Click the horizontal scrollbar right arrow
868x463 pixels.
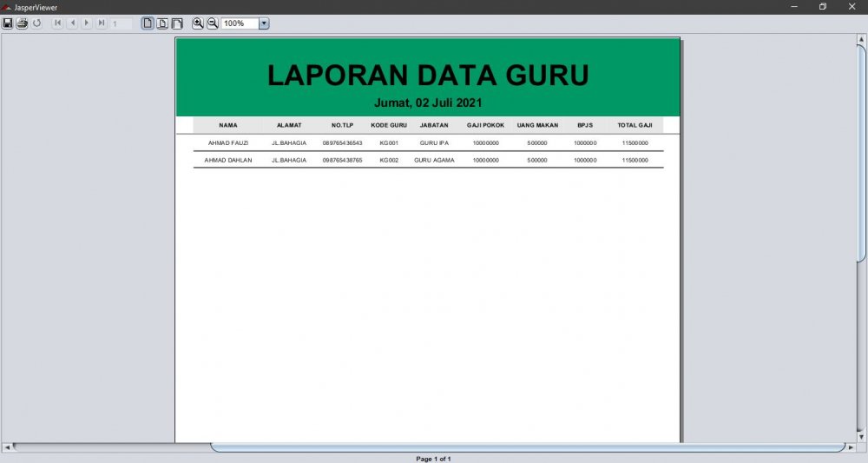pos(851,447)
